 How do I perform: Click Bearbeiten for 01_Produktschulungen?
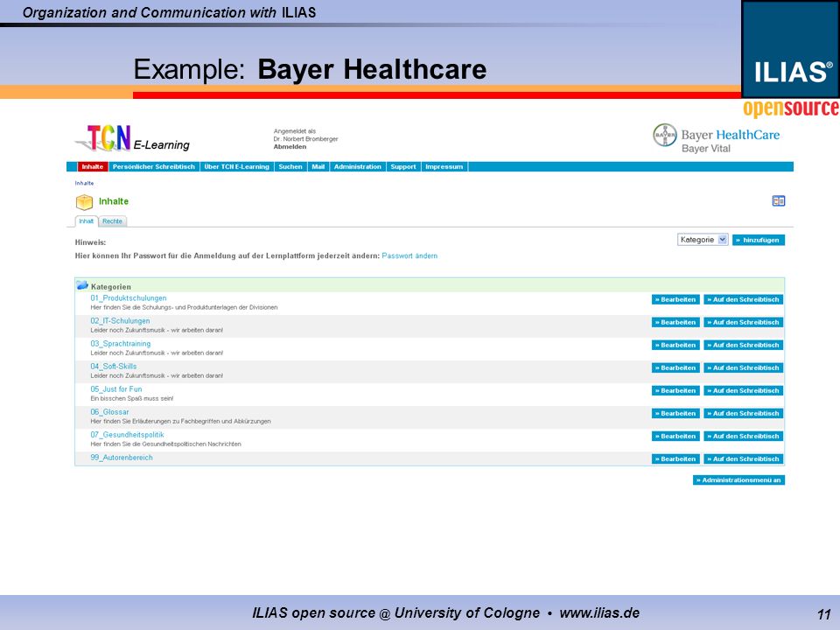[x=675, y=299]
